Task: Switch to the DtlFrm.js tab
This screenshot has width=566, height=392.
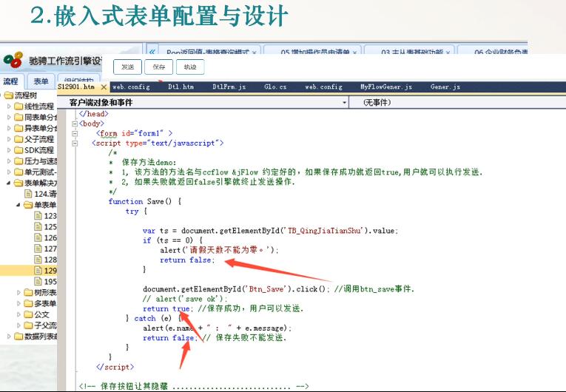Action: (x=229, y=87)
